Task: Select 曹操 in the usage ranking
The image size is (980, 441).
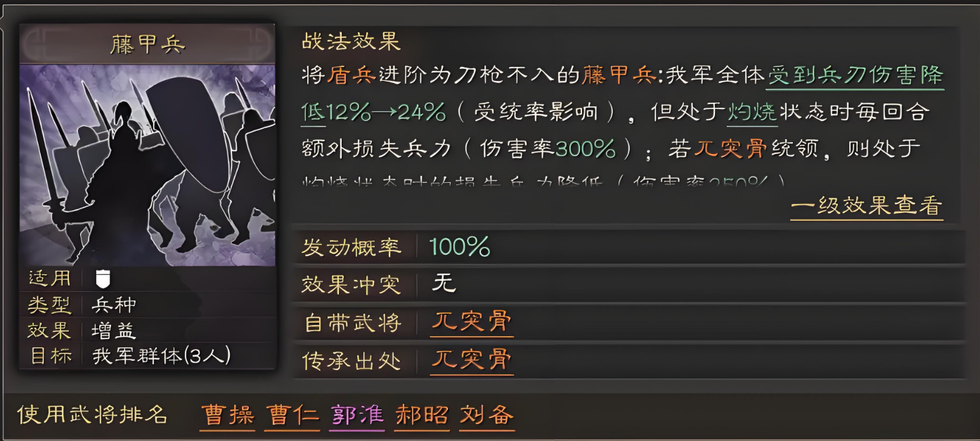Action: (226, 416)
